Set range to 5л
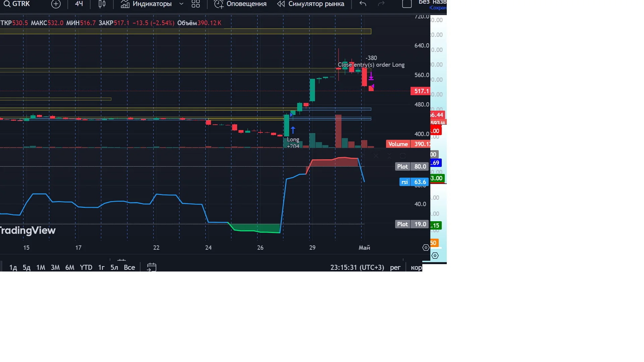Screen dimensions: 644x362 (x=114, y=267)
